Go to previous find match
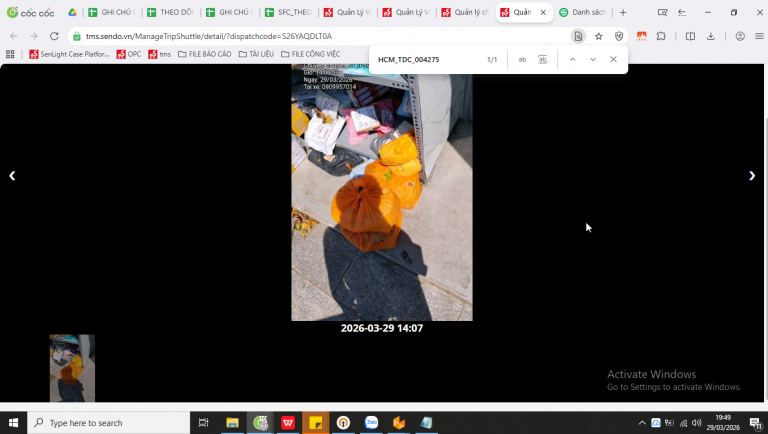 click(572, 59)
